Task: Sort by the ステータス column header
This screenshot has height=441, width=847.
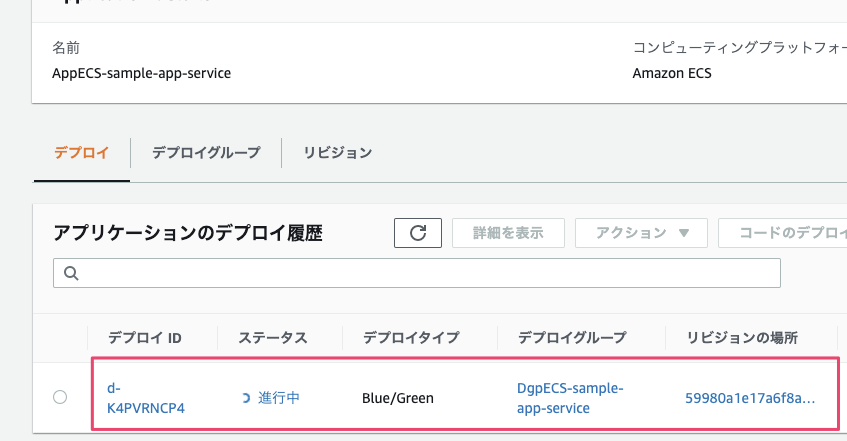Action: [x=272, y=338]
